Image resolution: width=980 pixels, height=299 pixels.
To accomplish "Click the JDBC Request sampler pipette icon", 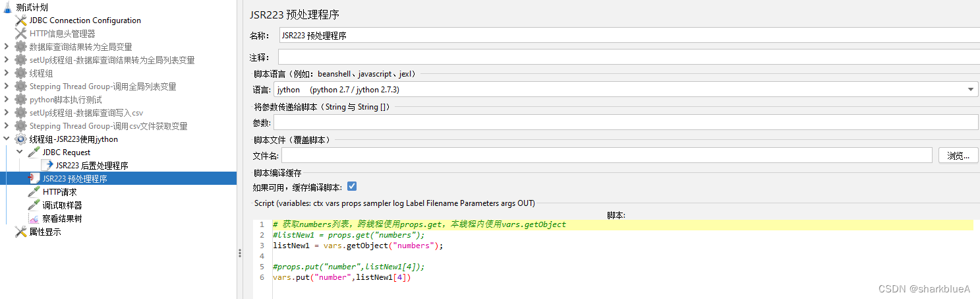I will click(x=34, y=152).
